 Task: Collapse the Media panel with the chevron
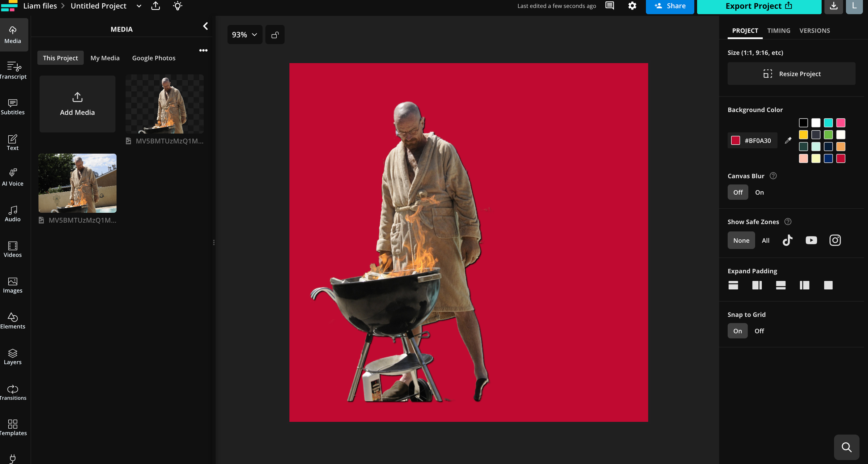pos(205,26)
